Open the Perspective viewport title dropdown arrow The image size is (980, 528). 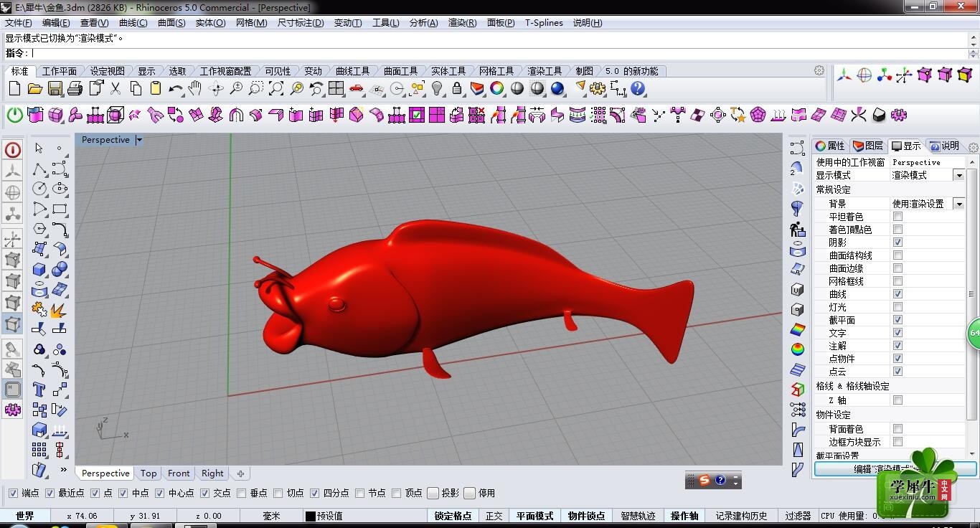click(x=139, y=140)
